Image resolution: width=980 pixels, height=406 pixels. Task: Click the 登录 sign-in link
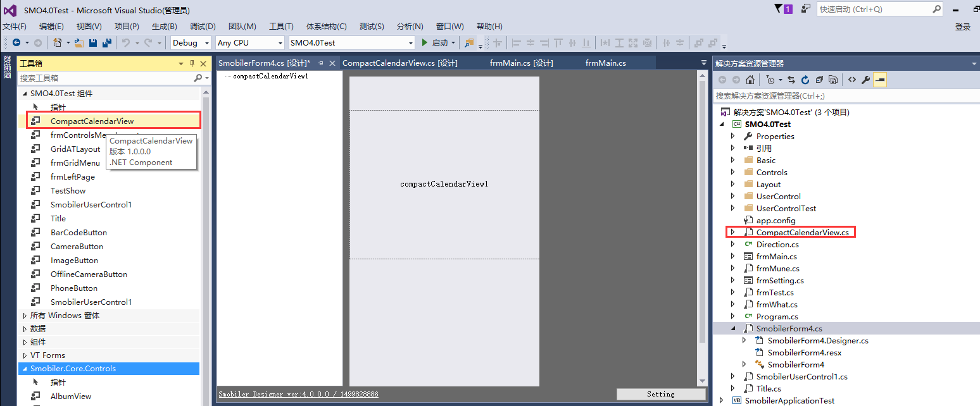[x=963, y=27]
